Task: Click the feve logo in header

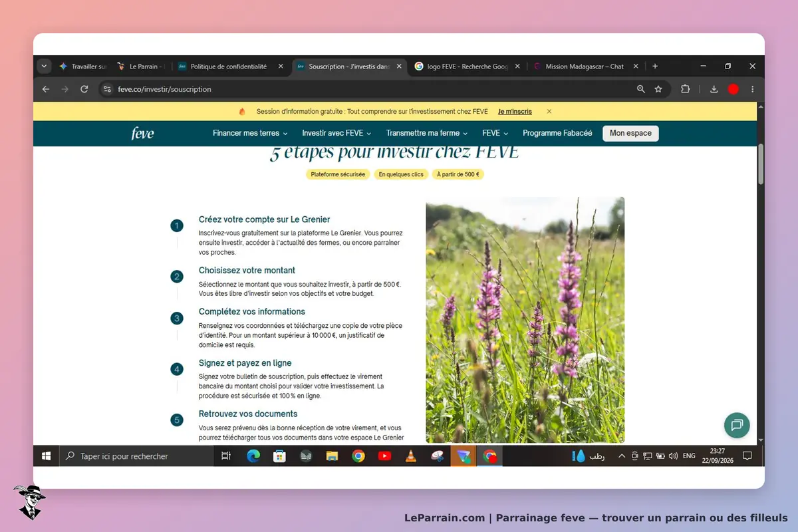Action: [x=142, y=134]
